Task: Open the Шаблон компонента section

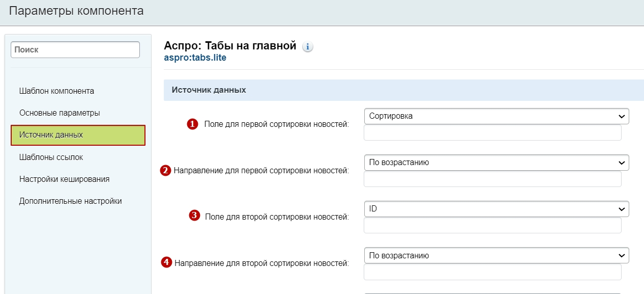Action: click(56, 91)
